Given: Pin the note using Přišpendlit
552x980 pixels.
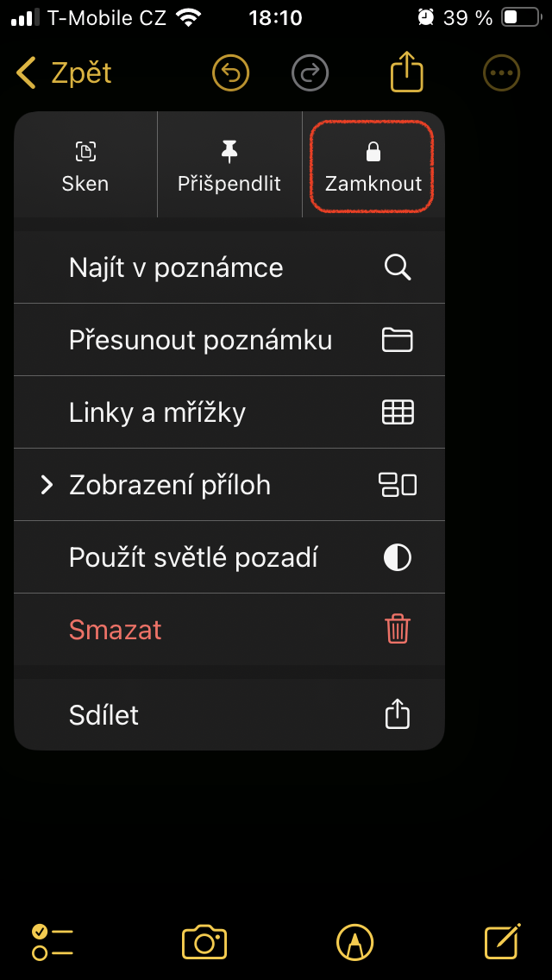Looking at the screenshot, I should coord(229,166).
